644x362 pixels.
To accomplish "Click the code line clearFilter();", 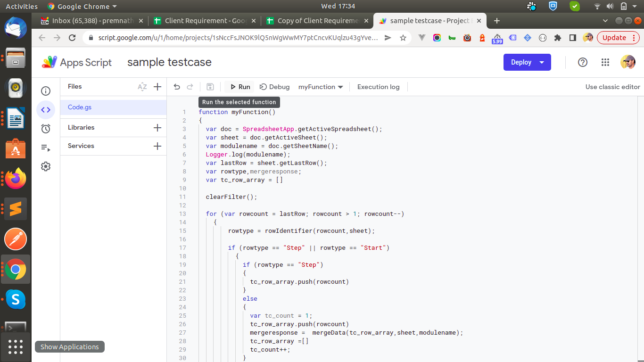I will click(x=232, y=197).
